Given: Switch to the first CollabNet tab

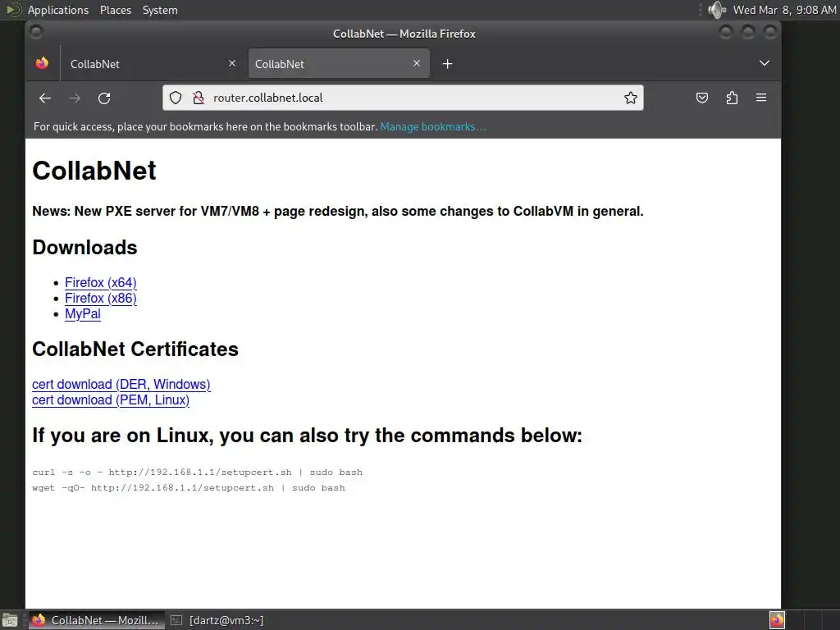Looking at the screenshot, I should coord(153,64).
